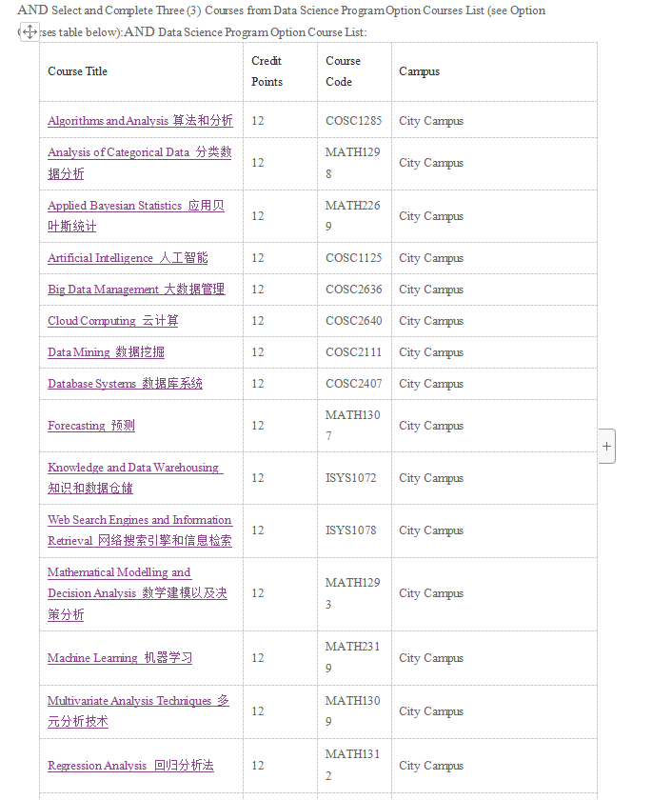Open Big Data Management link
Image resolution: width=672 pixels, height=800 pixels.
[136, 290]
